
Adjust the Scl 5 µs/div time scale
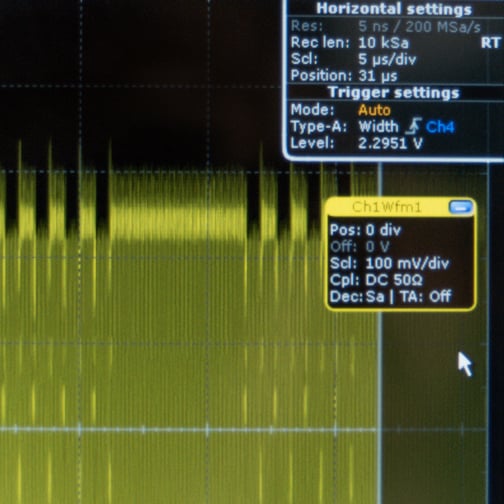(387, 60)
